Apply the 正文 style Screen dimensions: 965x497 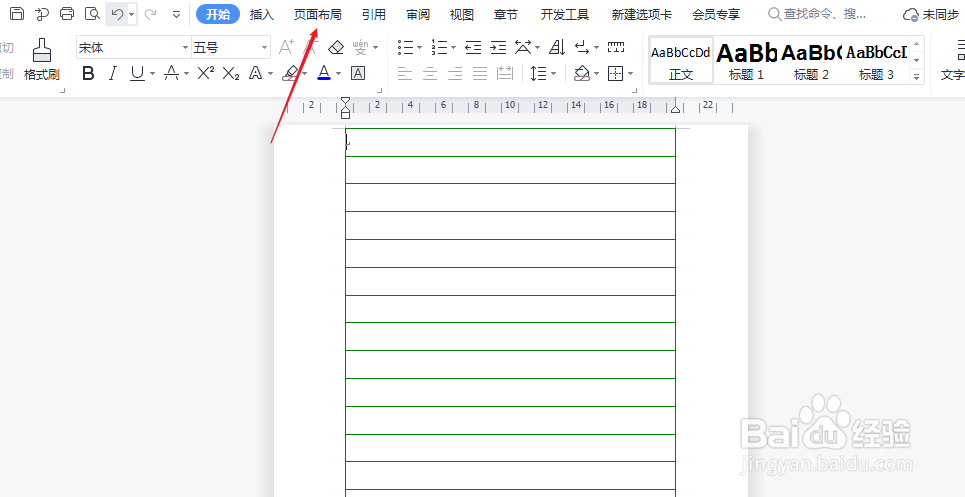[681, 60]
